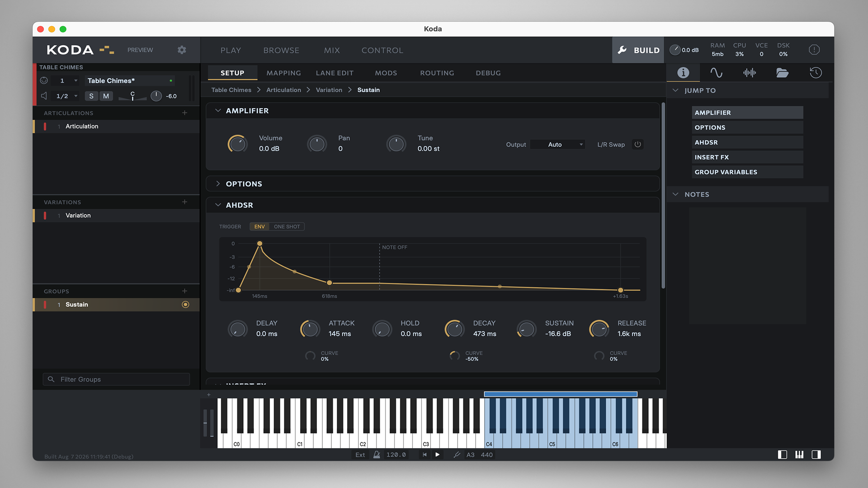Open the sine wave panel icon
The width and height of the screenshot is (868, 488).
pos(716,73)
